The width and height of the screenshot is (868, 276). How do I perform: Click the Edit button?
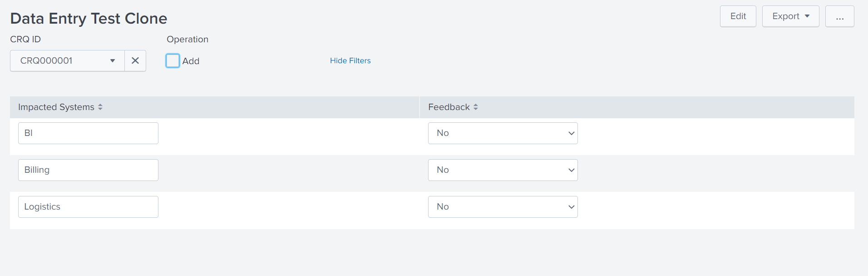738,15
